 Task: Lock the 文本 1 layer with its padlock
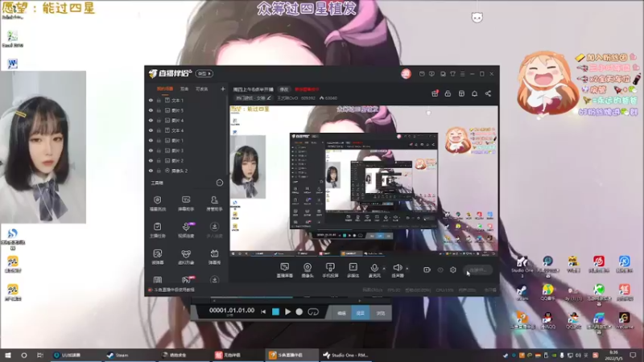pyautogui.click(x=159, y=100)
